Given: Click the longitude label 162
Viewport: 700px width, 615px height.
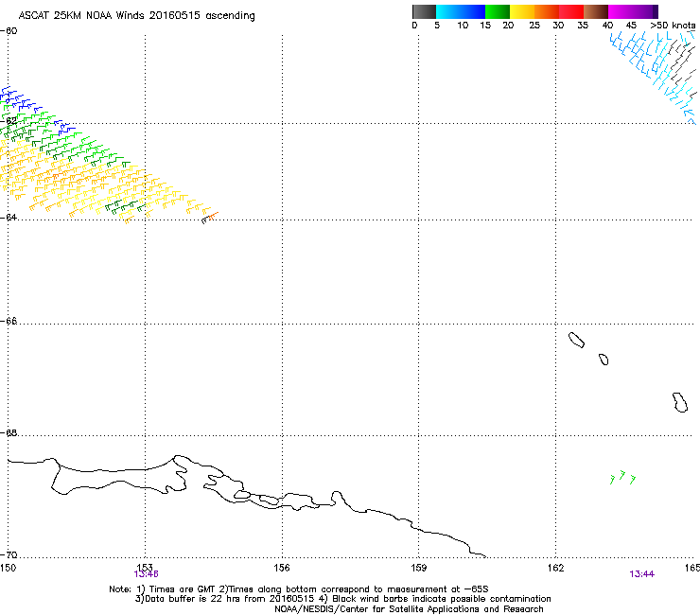Looking at the screenshot, I should click(x=555, y=568).
